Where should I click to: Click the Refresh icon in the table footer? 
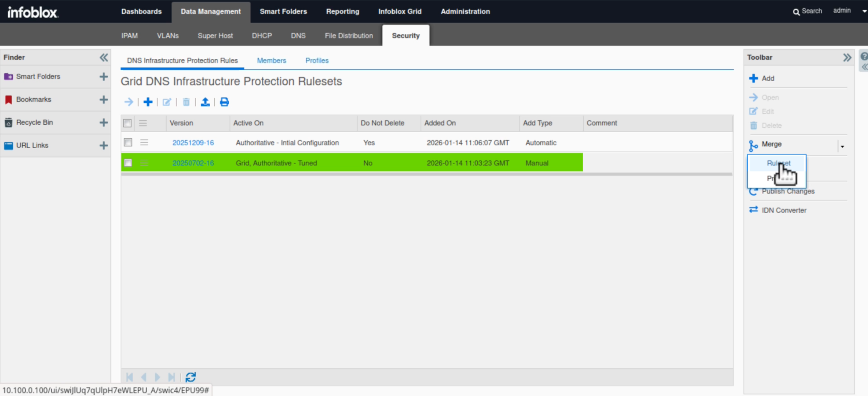191,377
